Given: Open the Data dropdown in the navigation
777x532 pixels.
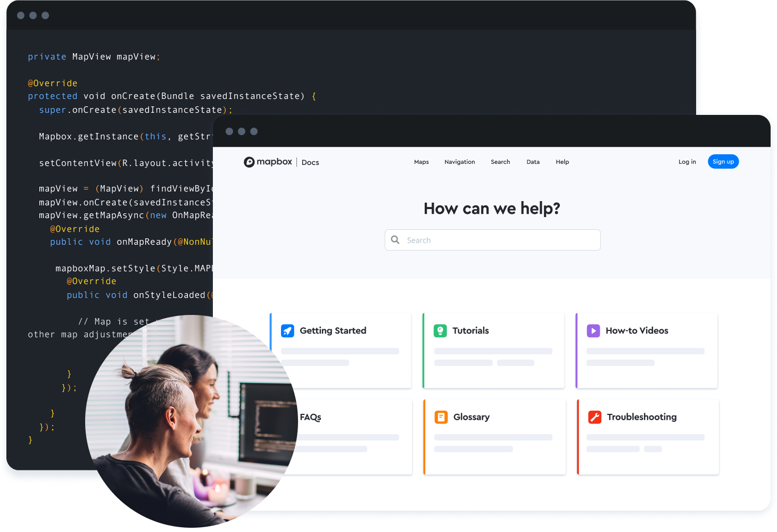Looking at the screenshot, I should pos(533,162).
